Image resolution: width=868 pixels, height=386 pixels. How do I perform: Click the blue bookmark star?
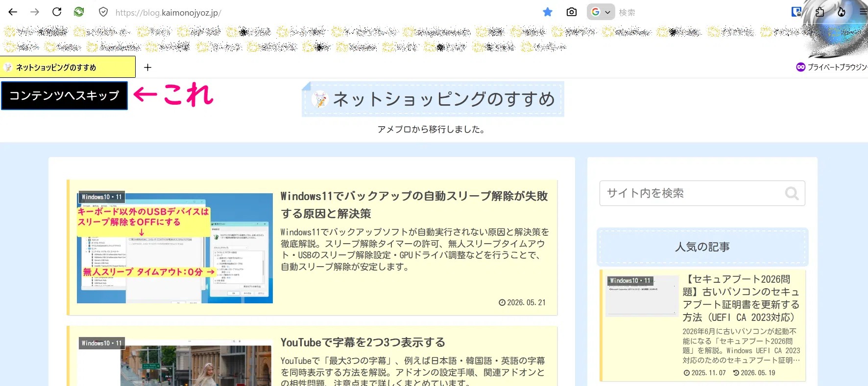[x=548, y=12]
